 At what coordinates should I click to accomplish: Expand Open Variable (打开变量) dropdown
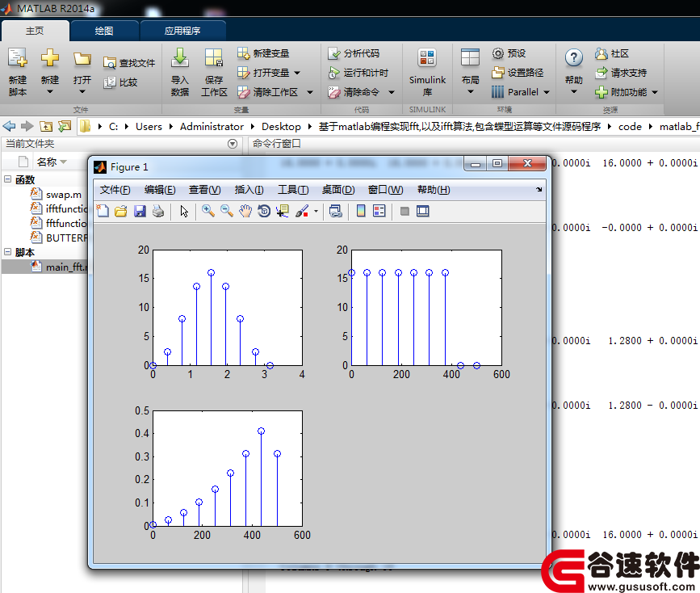[297, 73]
